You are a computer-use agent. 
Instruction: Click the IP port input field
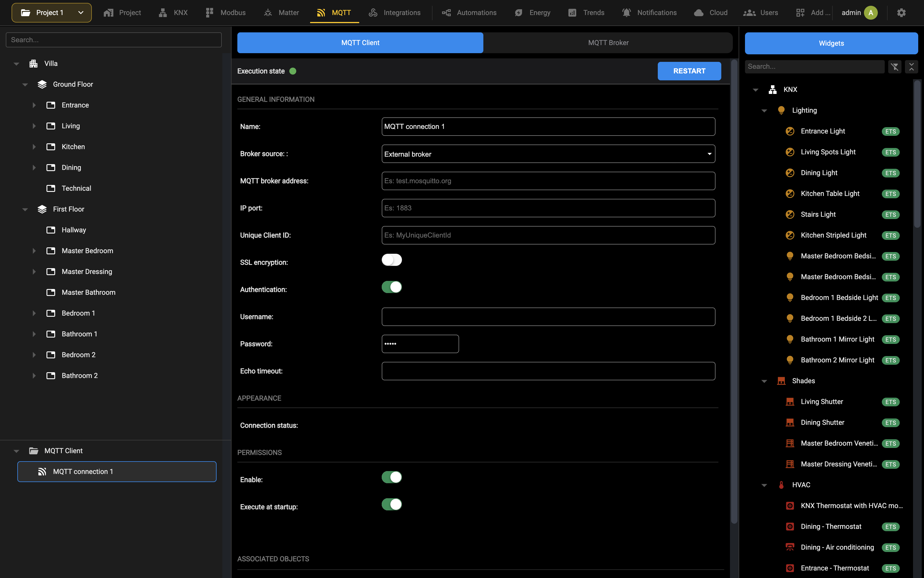tap(548, 208)
